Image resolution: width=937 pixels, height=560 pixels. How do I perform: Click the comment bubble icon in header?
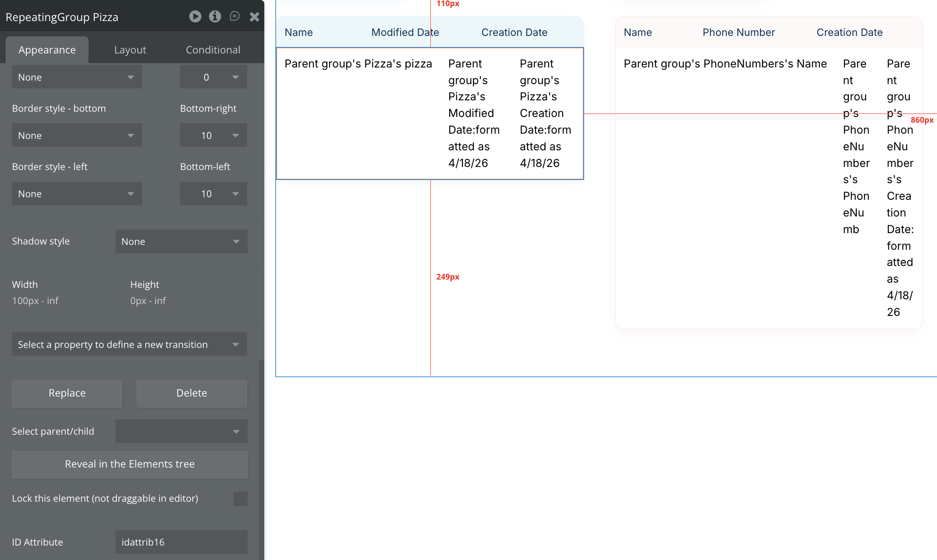pos(234,17)
